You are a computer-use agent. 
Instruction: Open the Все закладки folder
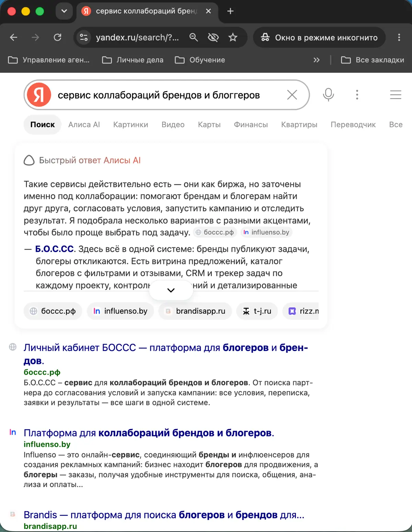click(x=373, y=60)
